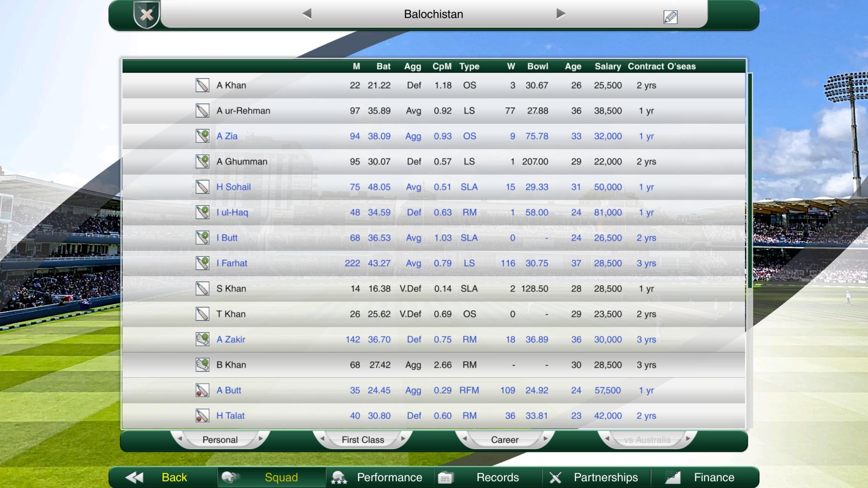
Task: Select player name A ur-Rehman
Action: (243, 111)
